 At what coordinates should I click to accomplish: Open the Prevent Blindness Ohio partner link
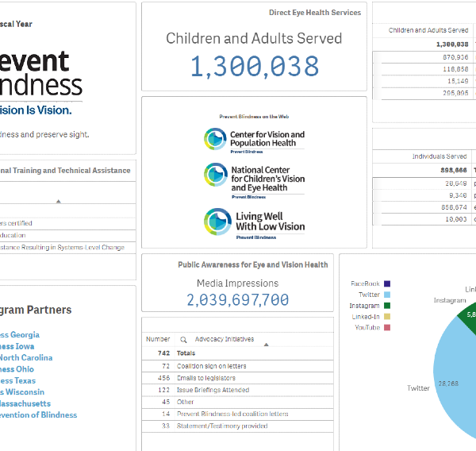point(17,369)
